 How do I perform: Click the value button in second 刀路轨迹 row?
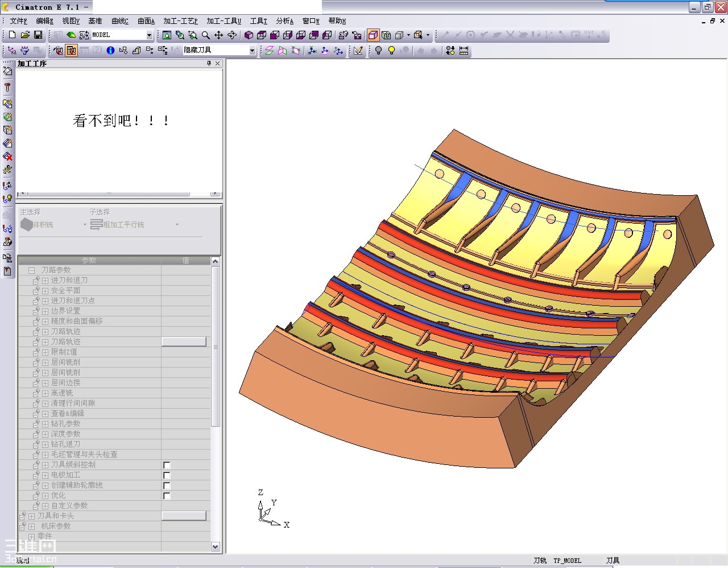pos(184,341)
